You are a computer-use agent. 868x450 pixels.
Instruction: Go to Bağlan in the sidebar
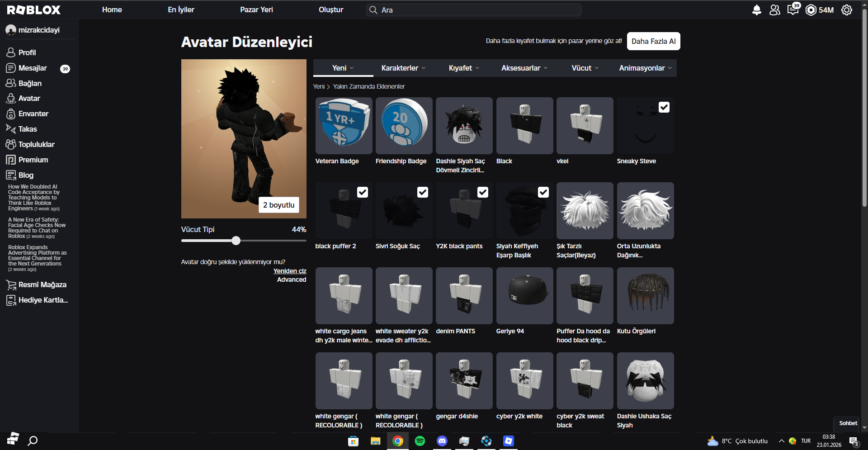(x=30, y=83)
